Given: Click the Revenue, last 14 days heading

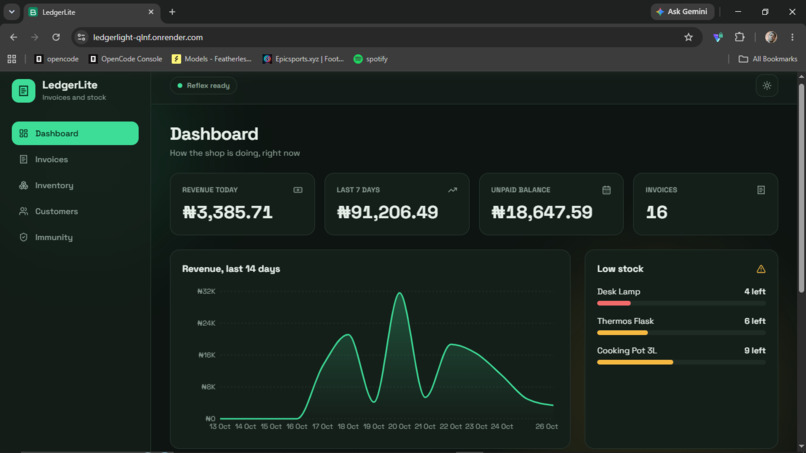Looking at the screenshot, I should 231,269.
